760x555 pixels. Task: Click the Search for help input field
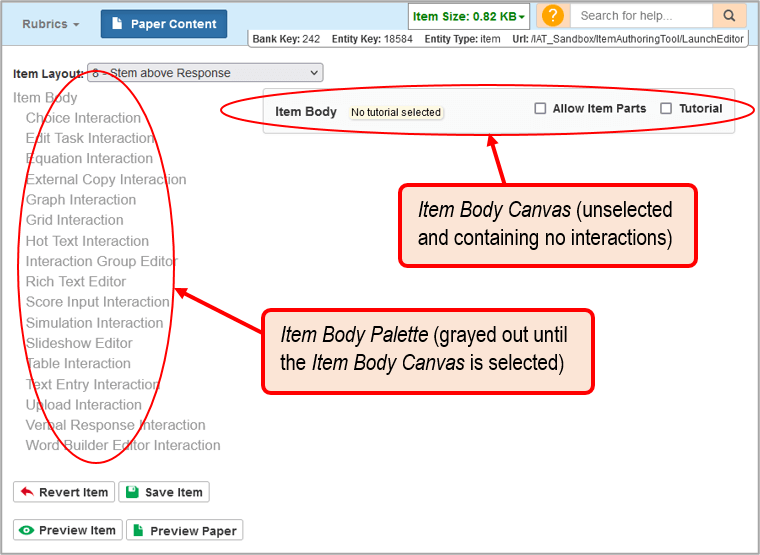(x=641, y=16)
